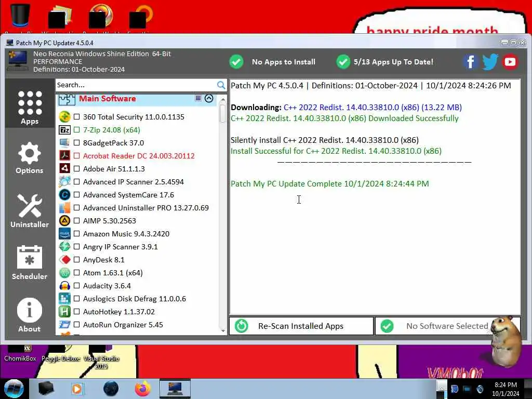
Task: Check the Advanced SystemCare 17.6 checkbox
Action: [77, 195]
